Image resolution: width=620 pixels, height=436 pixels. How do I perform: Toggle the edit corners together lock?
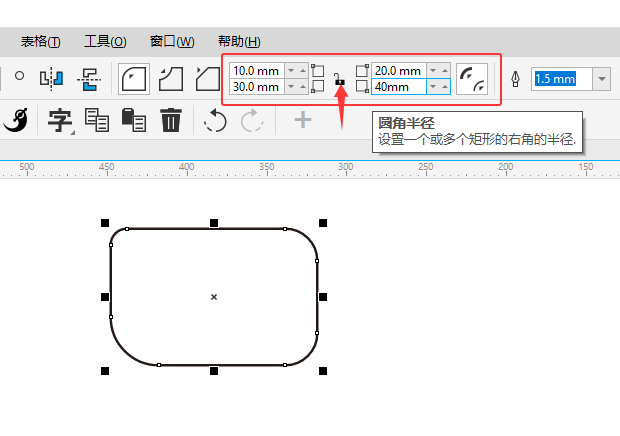point(339,79)
